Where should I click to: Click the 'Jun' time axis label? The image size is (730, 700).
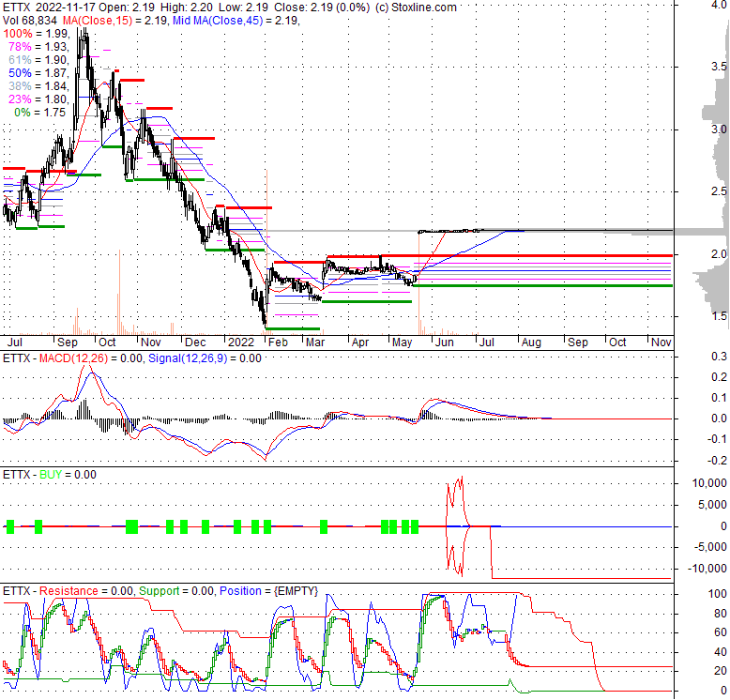pyautogui.click(x=444, y=342)
